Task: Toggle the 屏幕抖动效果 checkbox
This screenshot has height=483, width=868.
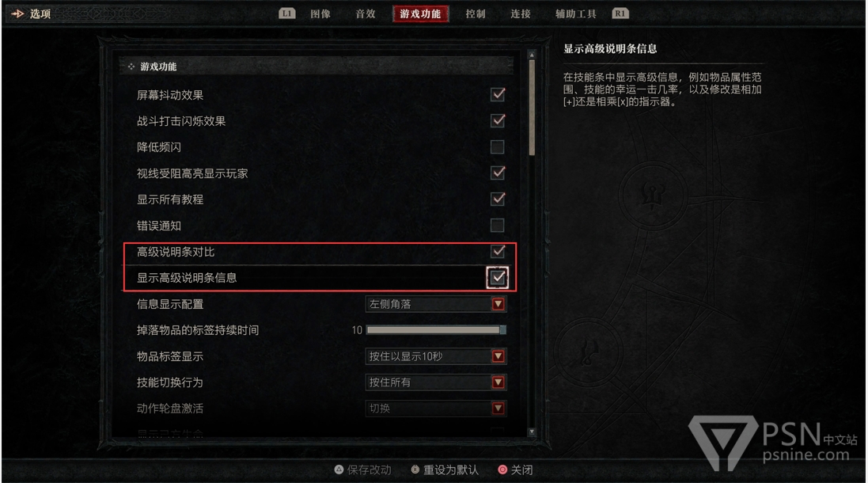Action: 498,95
